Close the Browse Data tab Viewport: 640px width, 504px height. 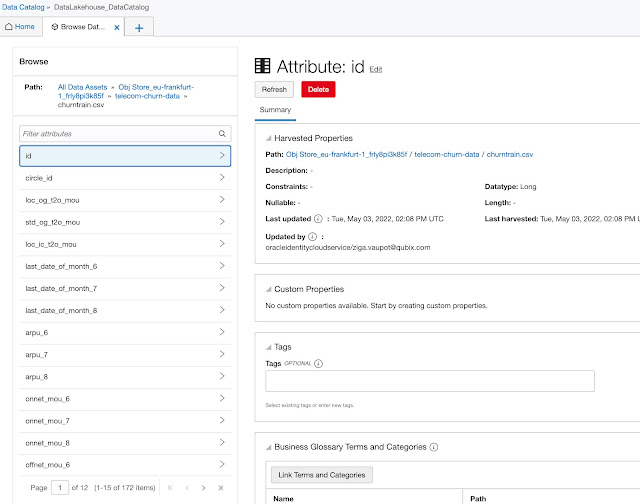click(117, 27)
